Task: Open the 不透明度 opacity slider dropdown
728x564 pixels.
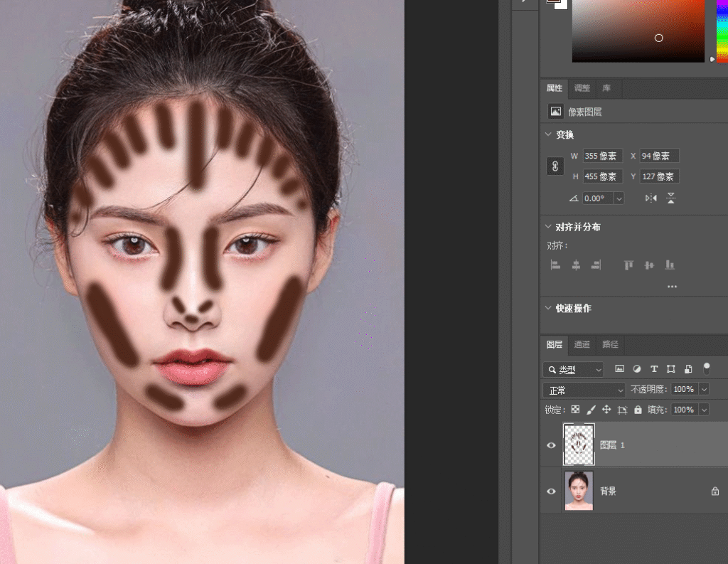Action: 704,389
